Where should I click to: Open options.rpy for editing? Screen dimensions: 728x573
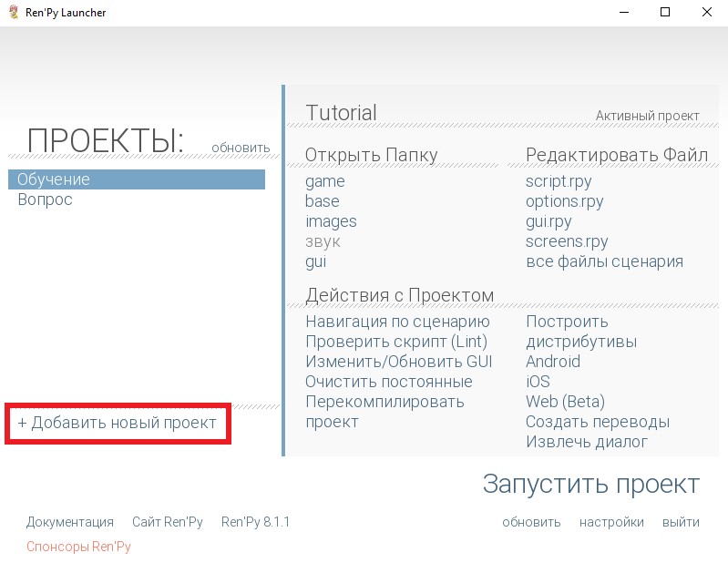pyautogui.click(x=564, y=201)
